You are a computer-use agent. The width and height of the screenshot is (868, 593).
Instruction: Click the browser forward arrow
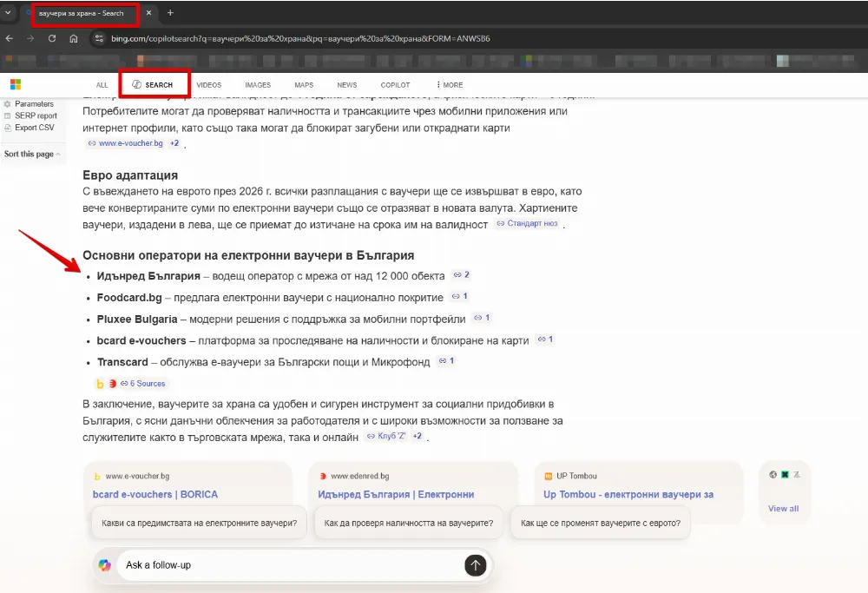click(x=30, y=38)
